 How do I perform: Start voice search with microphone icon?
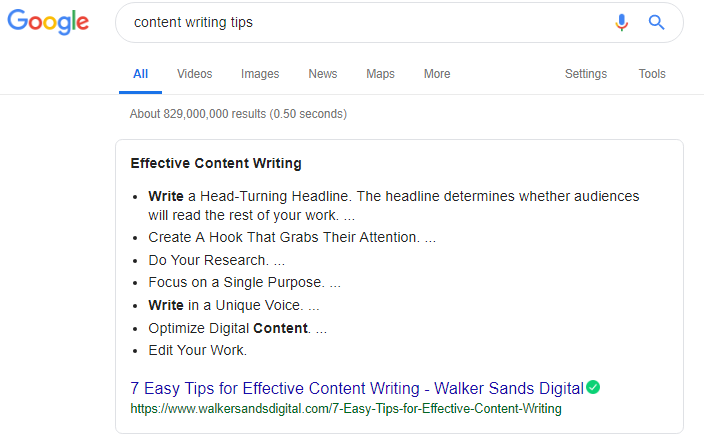click(621, 22)
